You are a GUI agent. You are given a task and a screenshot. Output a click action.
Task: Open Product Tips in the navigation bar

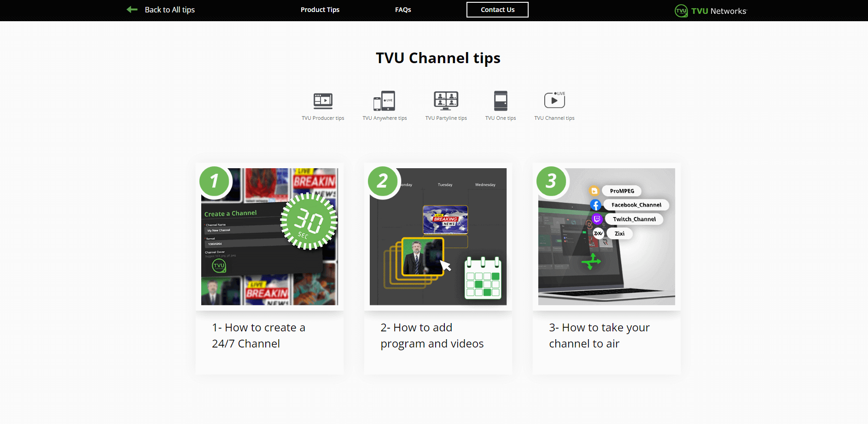[320, 10]
